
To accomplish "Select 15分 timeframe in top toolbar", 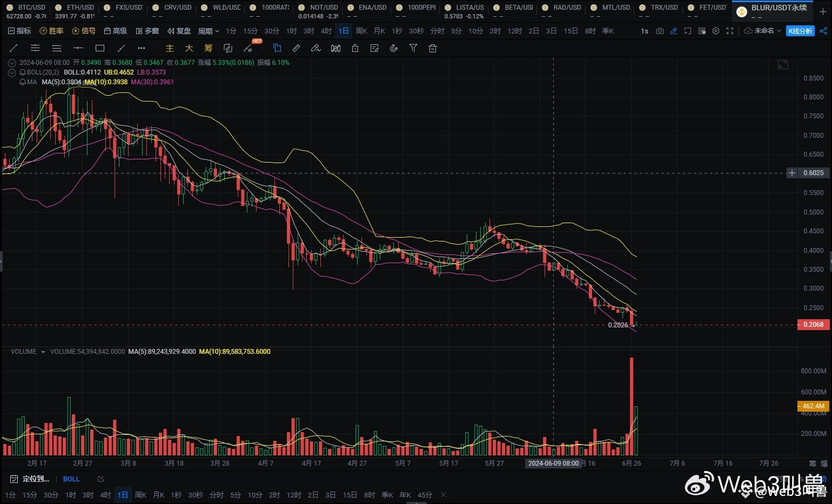I will point(250,31).
